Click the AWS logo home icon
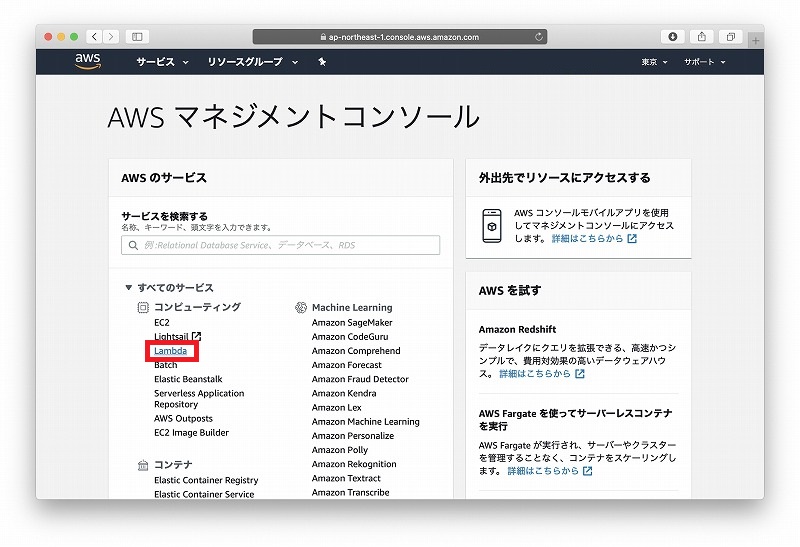 click(x=88, y=62)
